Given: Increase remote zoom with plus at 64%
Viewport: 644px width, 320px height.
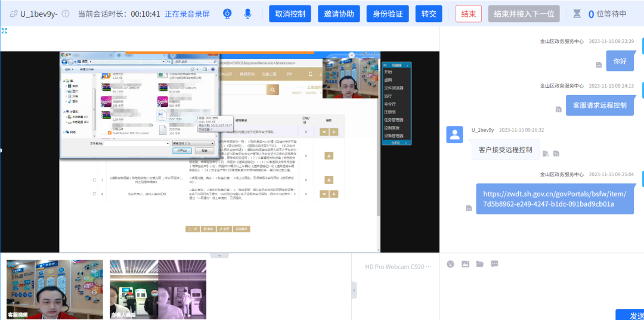Looking at the screenshot, I should (406, 142).
